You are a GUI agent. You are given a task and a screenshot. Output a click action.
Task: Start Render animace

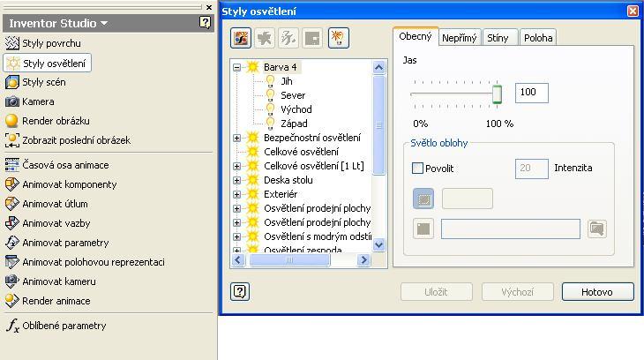point(48,301)
